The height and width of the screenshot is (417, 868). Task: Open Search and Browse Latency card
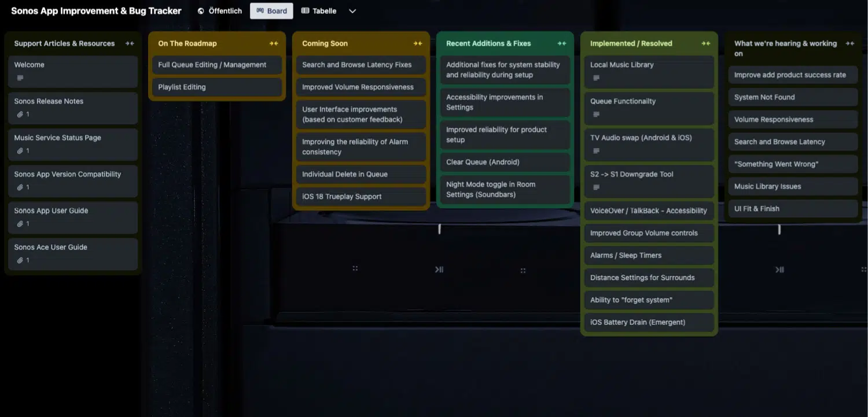pos(793,142)
